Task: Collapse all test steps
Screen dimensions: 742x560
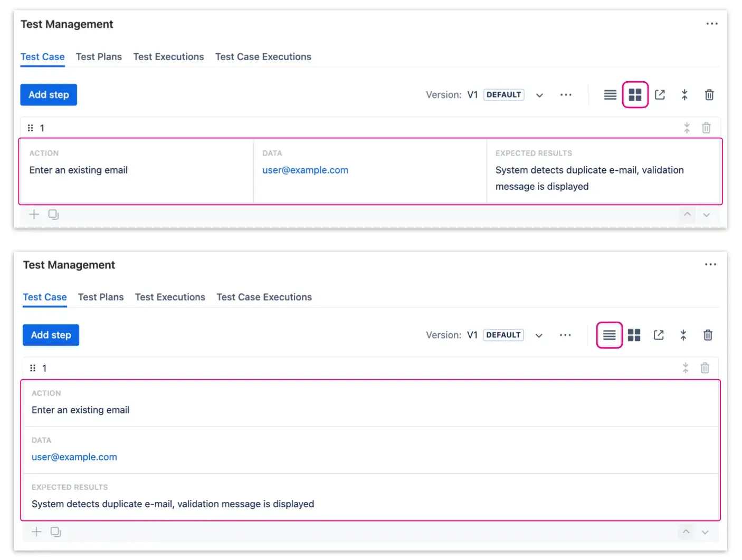Action: click(684, 94)
